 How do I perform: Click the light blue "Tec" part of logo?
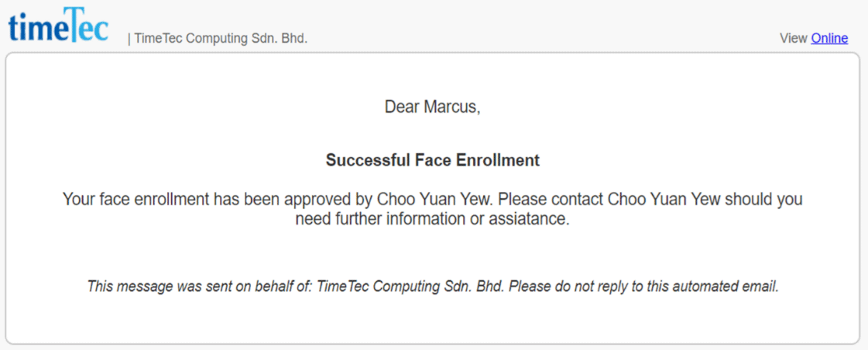click(x=90, y=25)
